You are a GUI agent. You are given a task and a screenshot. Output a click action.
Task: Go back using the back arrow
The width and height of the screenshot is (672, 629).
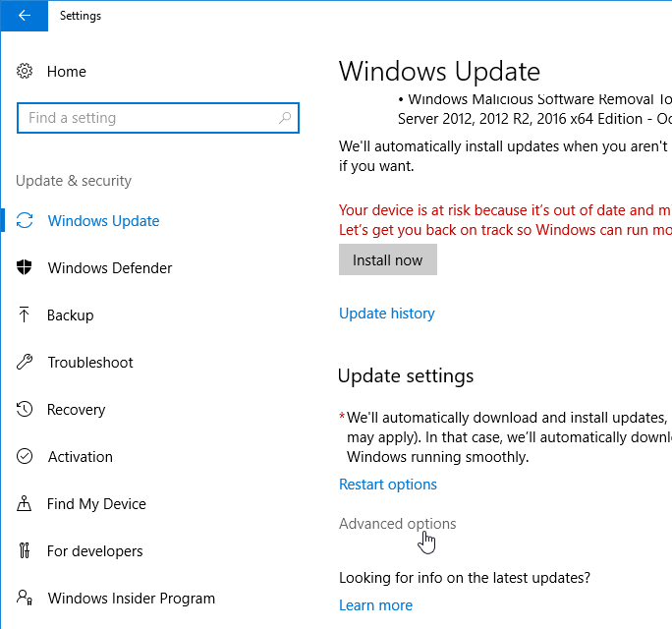pyautogui.click(x=24, y=16)
